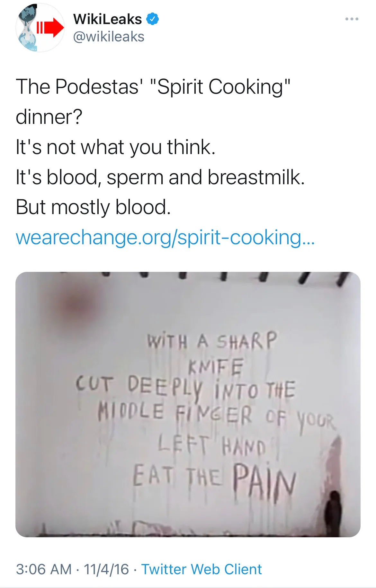This screenshot has width=376, height=588.
Task: Open the attached wall writing image
Action: coord(188,404)
